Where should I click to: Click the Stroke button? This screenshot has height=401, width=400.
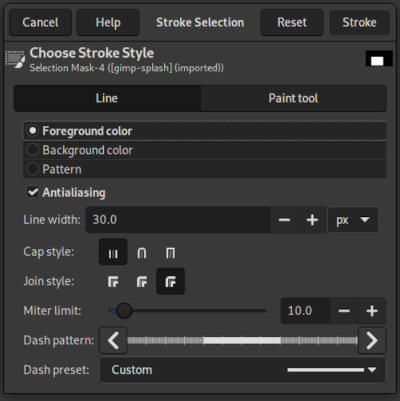click(x=359, y=22)
